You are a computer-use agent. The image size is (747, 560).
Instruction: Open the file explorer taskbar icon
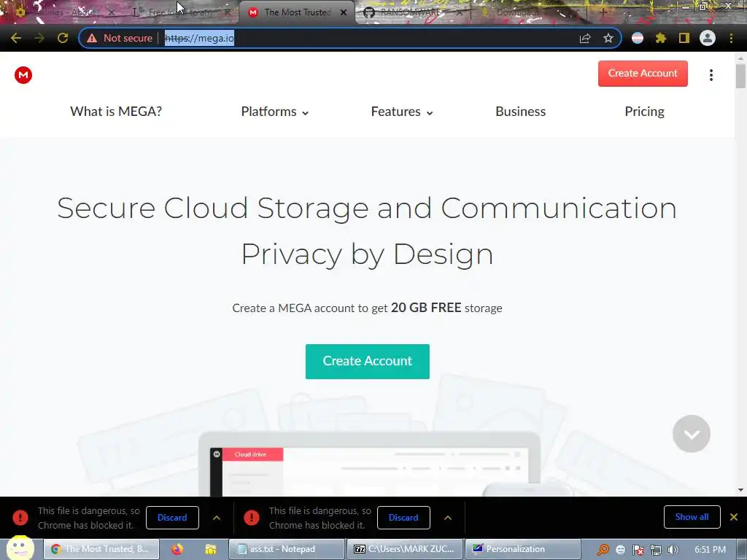pyautogui.click(x=210, y=549)
